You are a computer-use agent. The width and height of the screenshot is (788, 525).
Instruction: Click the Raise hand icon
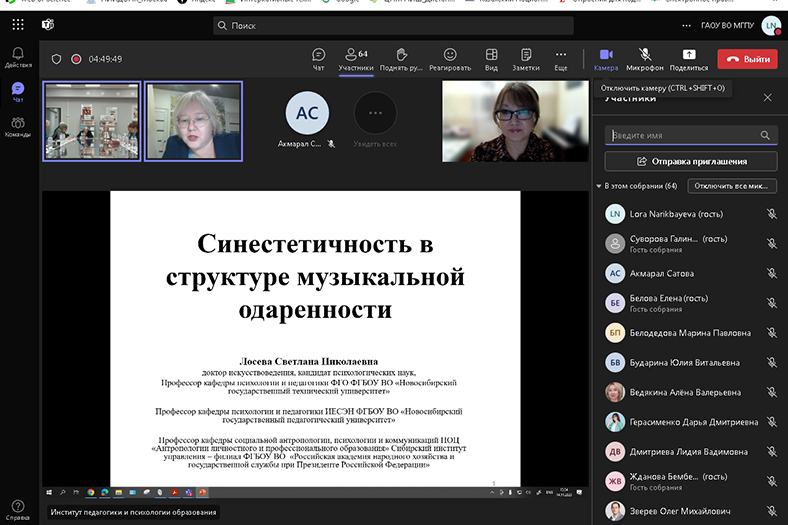(400, 58)
